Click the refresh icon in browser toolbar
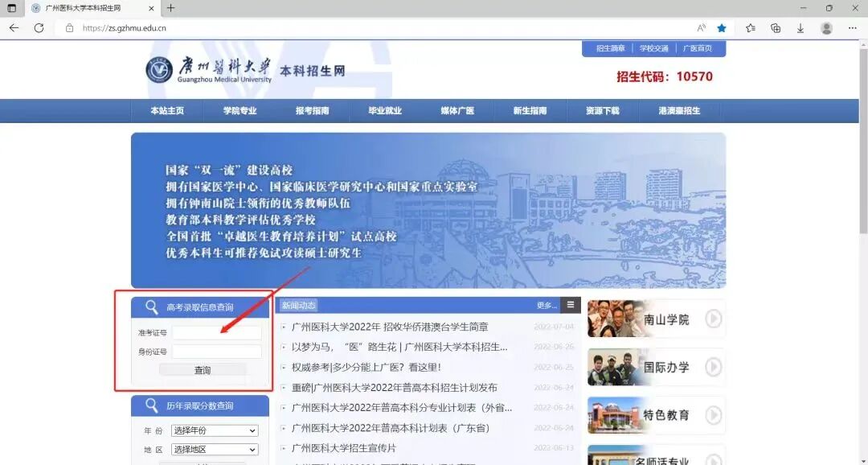Image resolution: width=868 pixels, height=465 pixels. pyautogui.click(x=39, y=27)
